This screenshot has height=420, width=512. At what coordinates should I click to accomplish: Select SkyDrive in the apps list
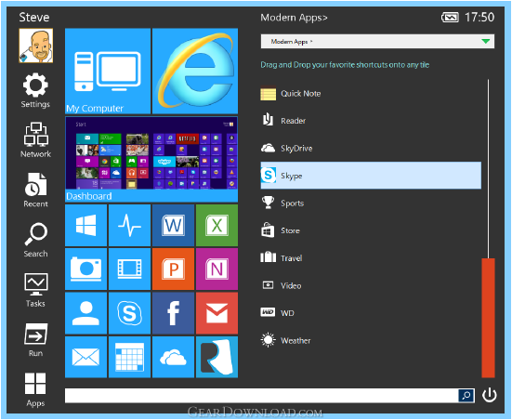pyautogui.click(x=371, y=149)
